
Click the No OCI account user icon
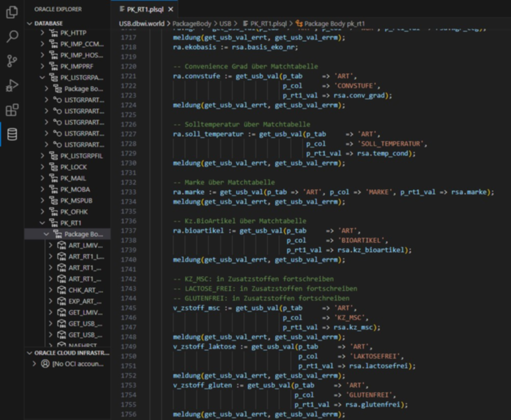pyautogui.click(x=45, y=364)
